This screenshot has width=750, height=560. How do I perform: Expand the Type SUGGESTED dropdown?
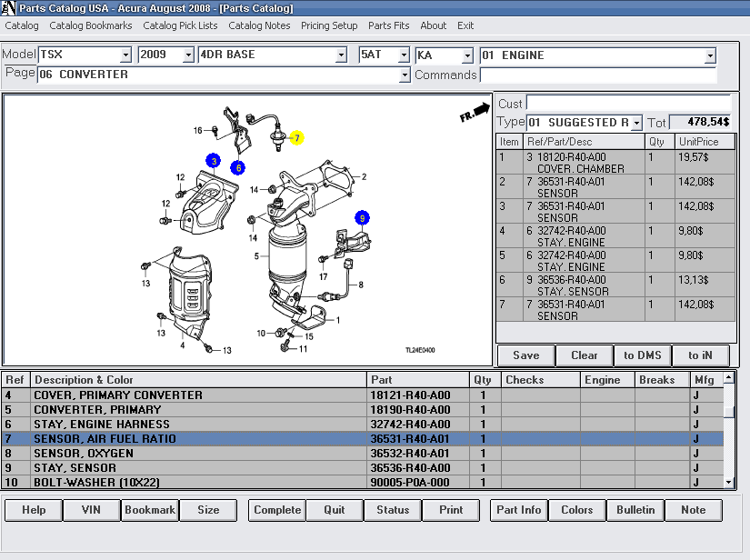point(636,123)
